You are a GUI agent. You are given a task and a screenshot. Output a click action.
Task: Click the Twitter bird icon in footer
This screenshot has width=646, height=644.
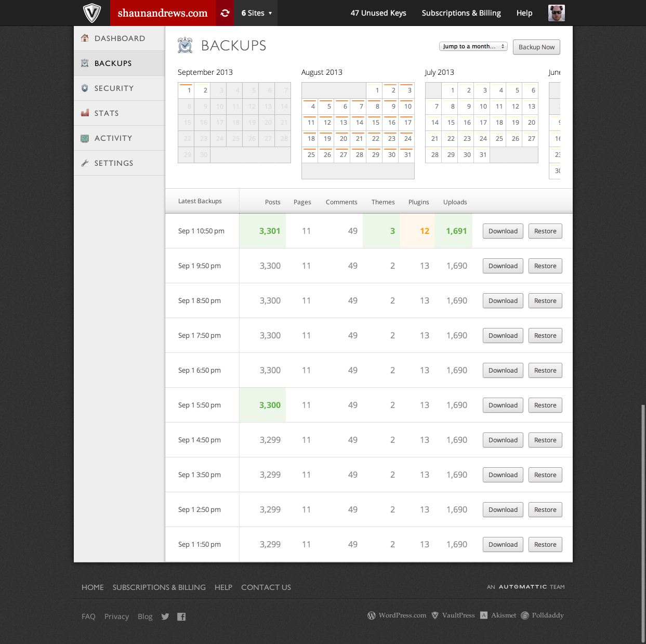165,616
